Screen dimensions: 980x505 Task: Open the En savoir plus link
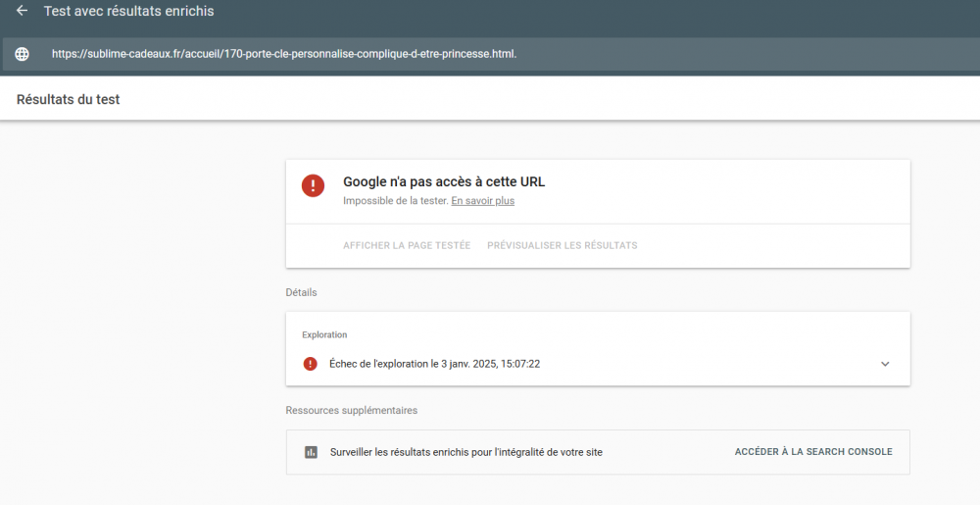click(x=482, y=201)
